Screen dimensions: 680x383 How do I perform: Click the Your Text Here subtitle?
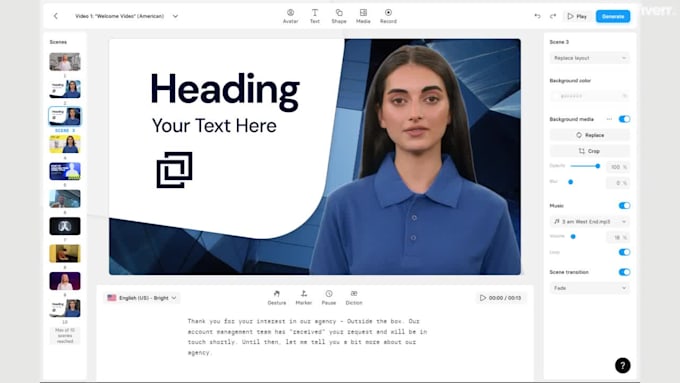tap(214, 126)
